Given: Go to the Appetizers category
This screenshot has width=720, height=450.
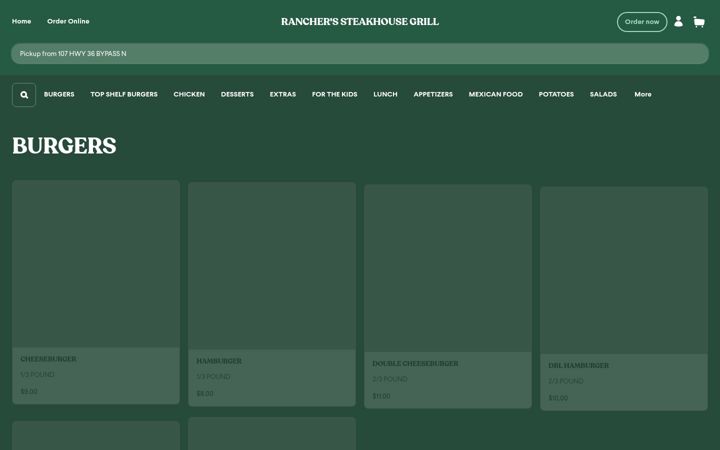Looking at the screenshot, I should pyautogui.click(x=433, y=95).
